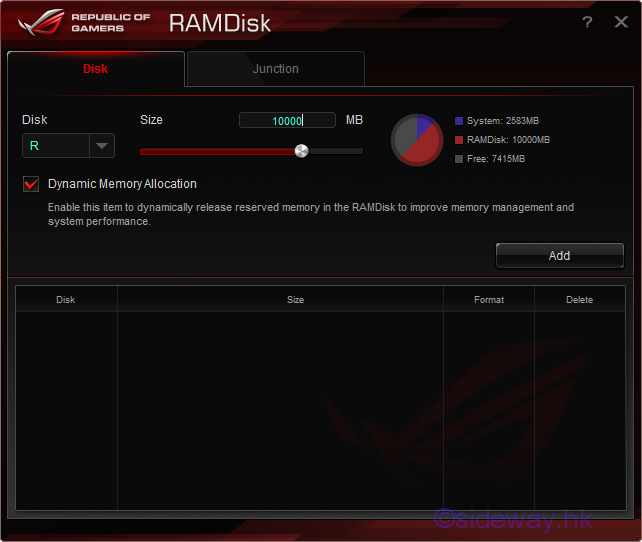The image size is (642, 542).
Task: Click the RAMDisk: 10000MB text
Action: [508, 140]
